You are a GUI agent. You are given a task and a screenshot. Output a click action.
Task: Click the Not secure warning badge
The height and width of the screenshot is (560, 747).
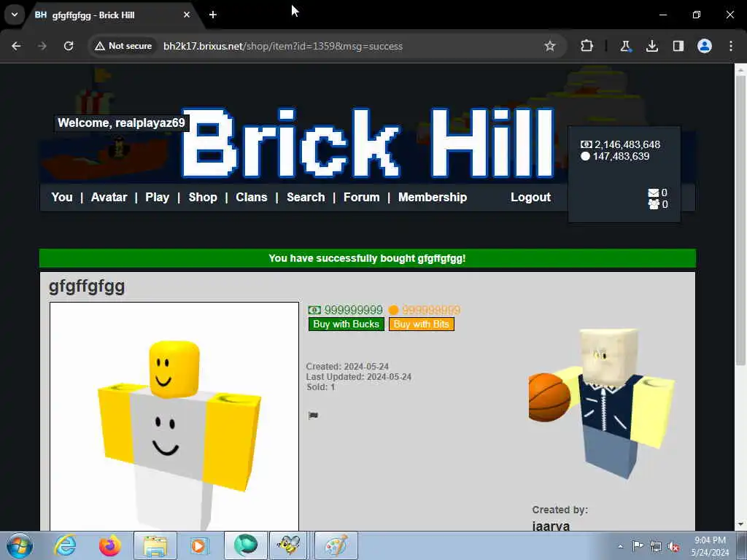click(123, 46)
